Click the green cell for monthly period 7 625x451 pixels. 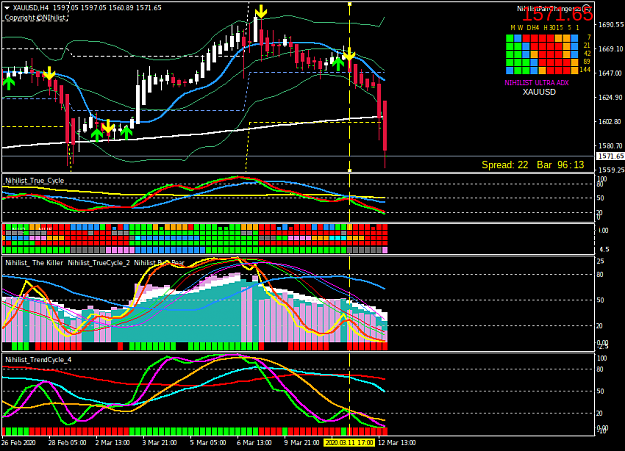[x=510, y=38]
